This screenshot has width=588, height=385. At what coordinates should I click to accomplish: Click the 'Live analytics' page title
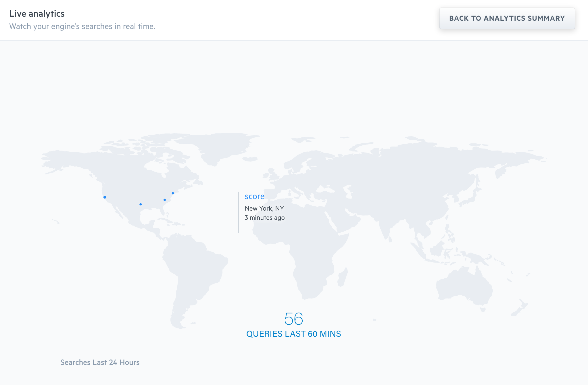click(x=37, y=14)
